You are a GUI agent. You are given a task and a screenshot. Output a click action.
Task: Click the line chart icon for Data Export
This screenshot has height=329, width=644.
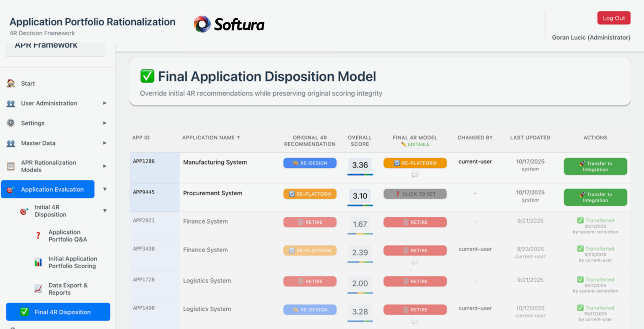coord(38,289)
